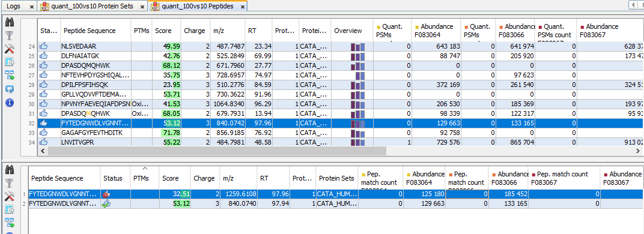Click the sort arrow above the lower PTMs column
Image resolution: width=644 pixels, height=234 pixels.
(145, 167)
